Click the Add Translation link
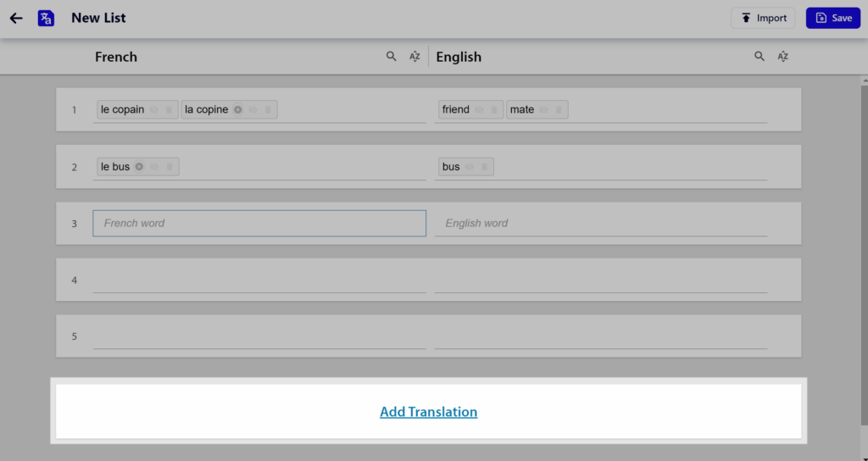Image resolution: width=868 pixels, height=461 pixels. point(428,412)
